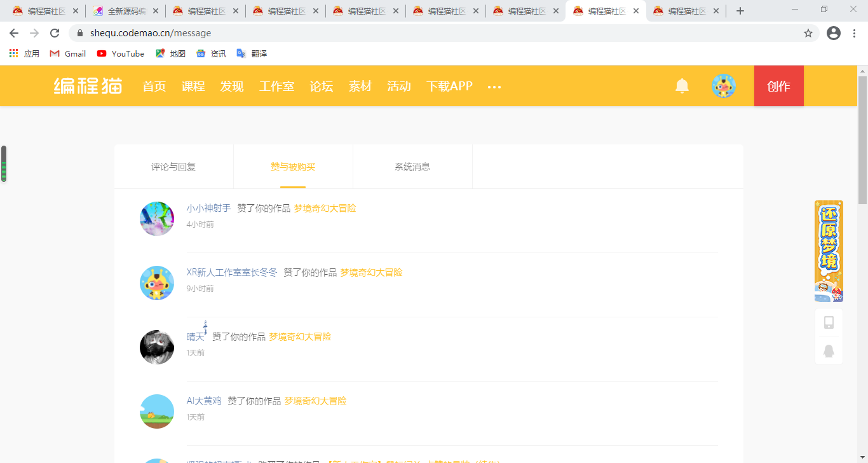868x463 pixels.
Task: Open 工作室 in navigation
Action: pos(276,86)
